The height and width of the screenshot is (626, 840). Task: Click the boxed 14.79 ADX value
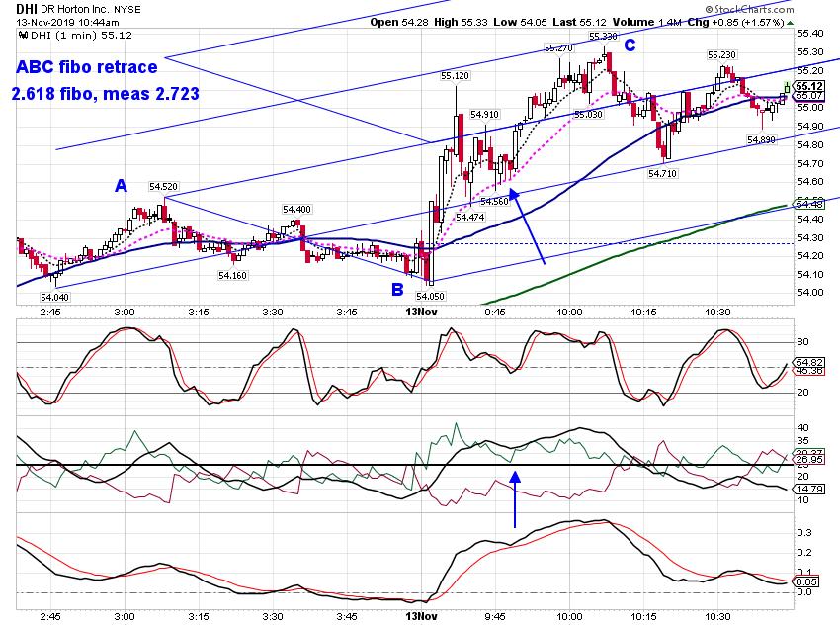[809, 489]
